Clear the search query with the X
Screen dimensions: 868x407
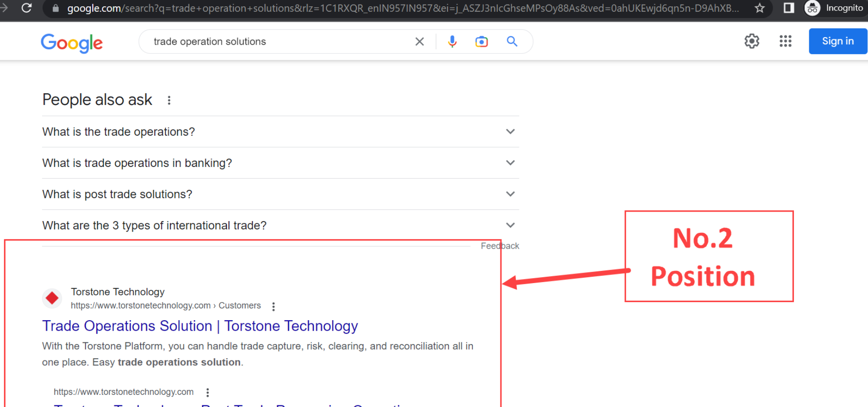(x=420, y=41)
